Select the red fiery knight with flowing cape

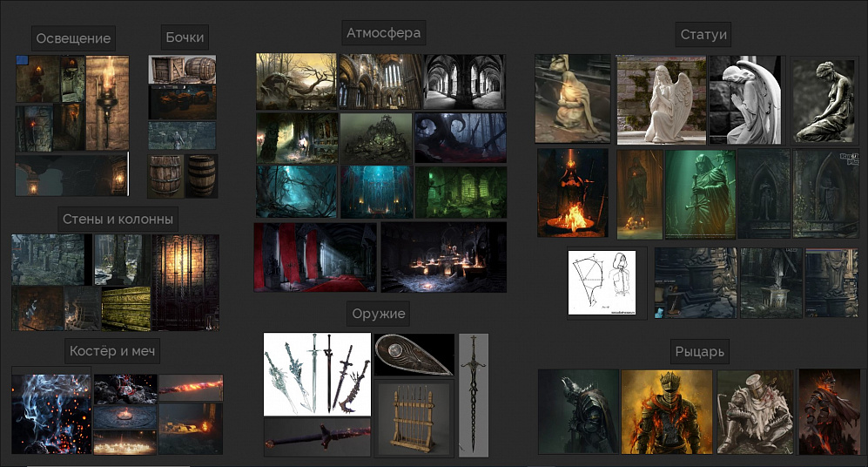tap(829, 411)
